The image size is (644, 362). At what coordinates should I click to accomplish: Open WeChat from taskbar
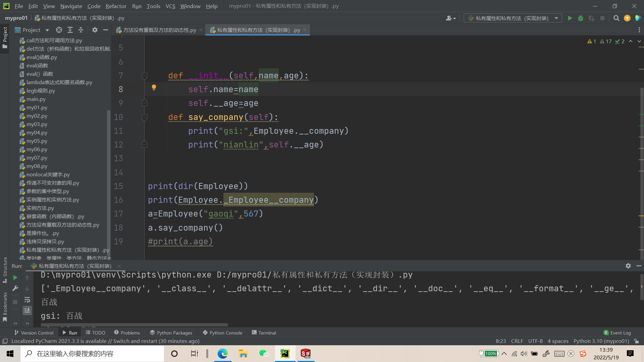point(264,354)
